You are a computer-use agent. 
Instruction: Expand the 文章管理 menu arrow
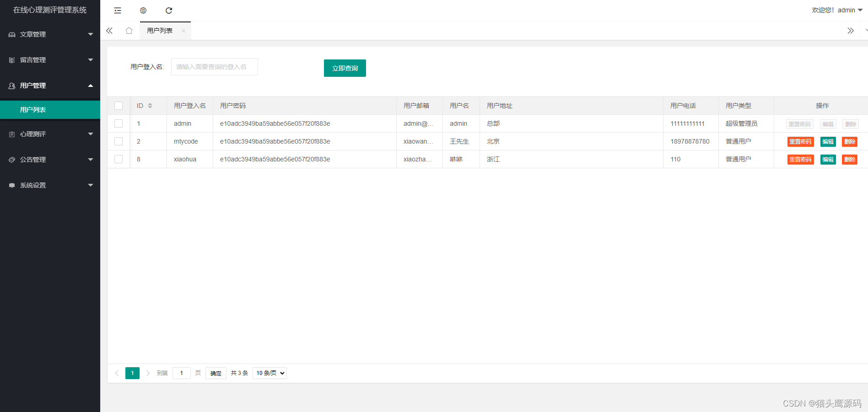tap(91, 34)
